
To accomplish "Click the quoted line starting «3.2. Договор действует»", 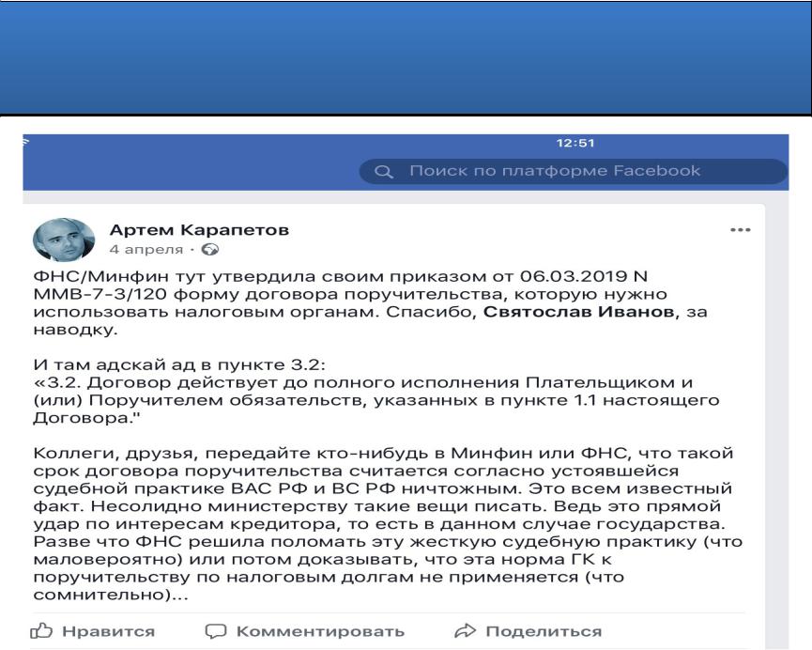I will pos(363,382).
